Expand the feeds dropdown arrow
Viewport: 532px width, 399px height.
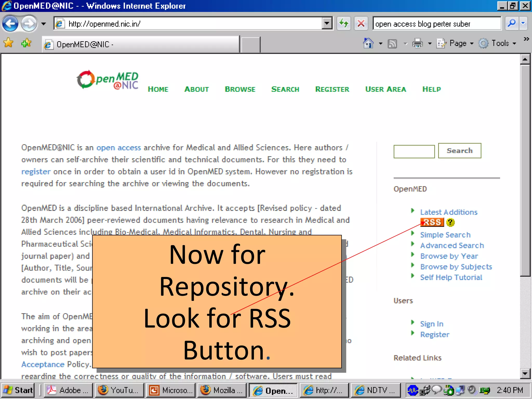[405, 44]
